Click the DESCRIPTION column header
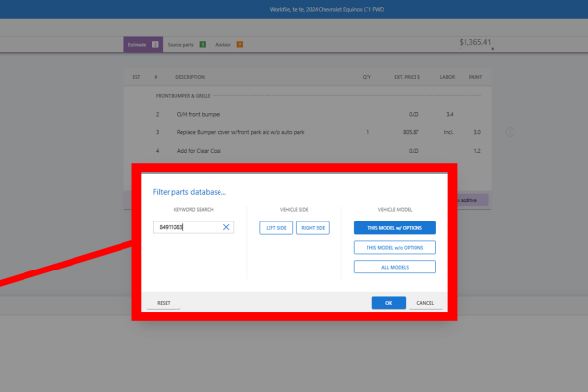The height and width of the screenshot is (392, 588). point(190,77)
